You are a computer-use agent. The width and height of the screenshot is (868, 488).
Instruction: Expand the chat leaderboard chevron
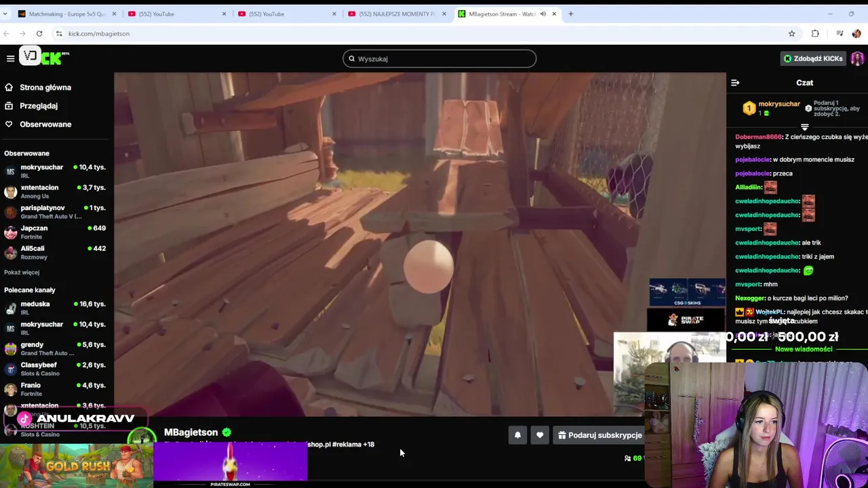click(804, 127)
